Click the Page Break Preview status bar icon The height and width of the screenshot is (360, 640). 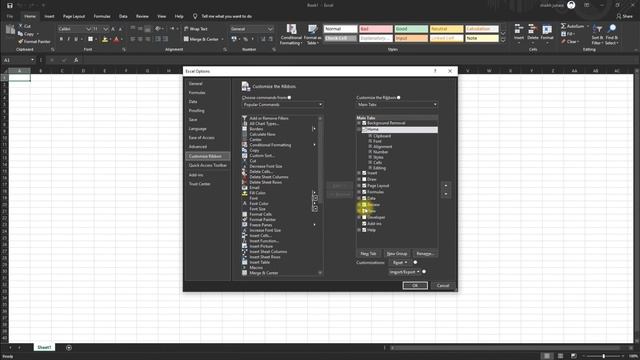(573, 356)
